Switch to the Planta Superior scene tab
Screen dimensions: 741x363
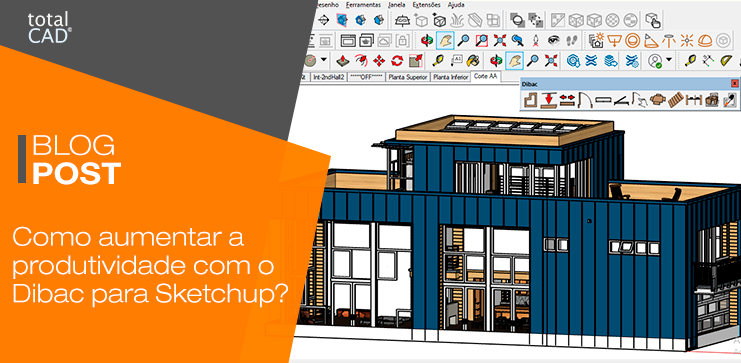click(x=407, y=77)
